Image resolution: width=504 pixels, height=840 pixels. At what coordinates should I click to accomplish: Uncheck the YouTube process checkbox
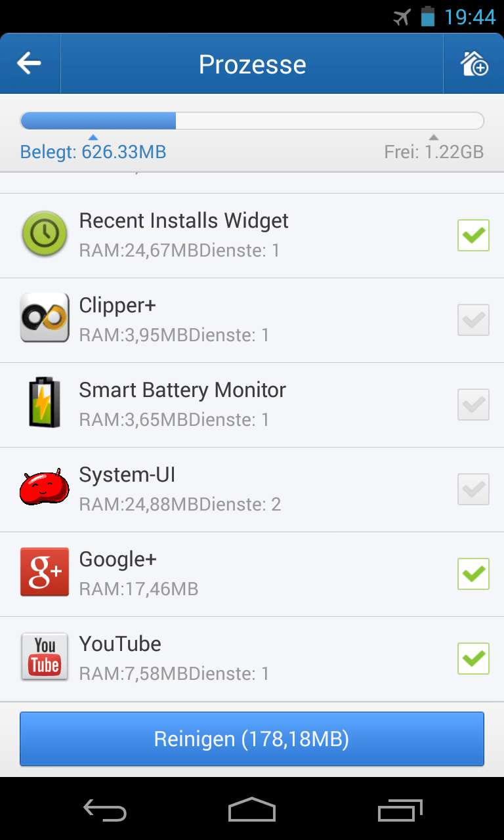point(473,658)
